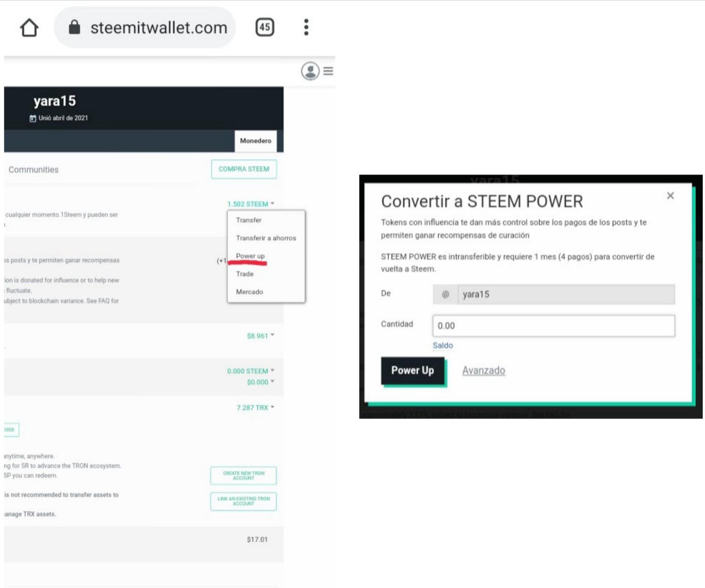Click the $17.01 estimated account value
The width and height of the screenshot is (705, 588).
point(257,540)
